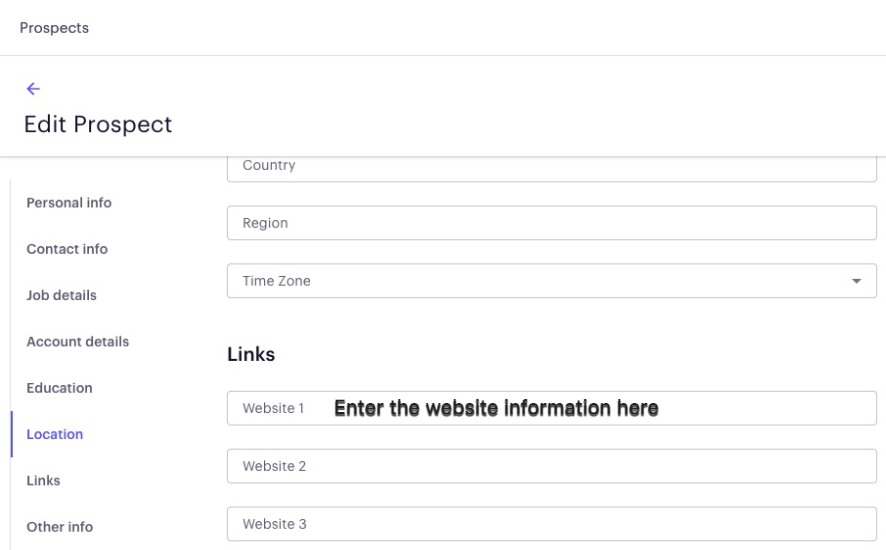Click the Website 2 text box

[x=551, y=466]
